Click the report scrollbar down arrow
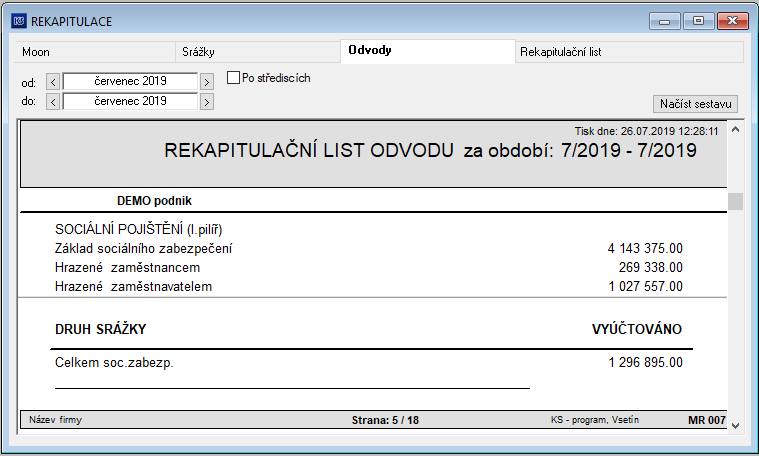This screenshot has height=456, width=759. (x=735, y=426)
